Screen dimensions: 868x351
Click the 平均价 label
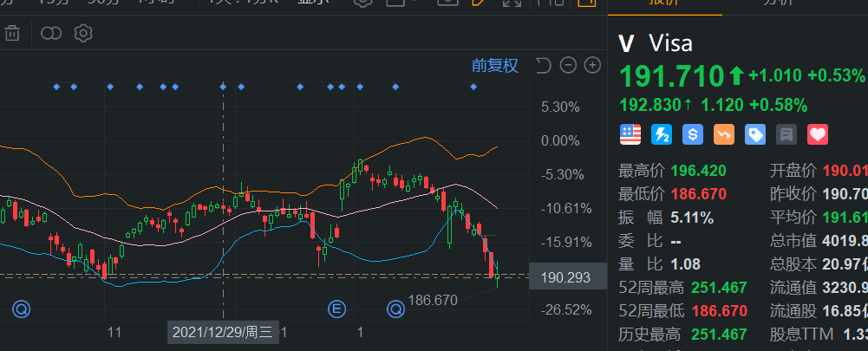click(x=793, y=218)
